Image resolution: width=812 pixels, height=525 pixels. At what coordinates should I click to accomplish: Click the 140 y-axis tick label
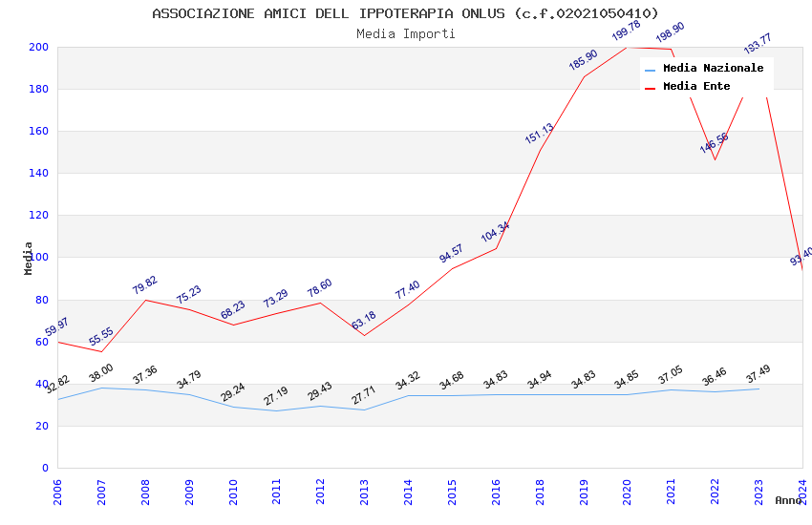tap(39, 174)
